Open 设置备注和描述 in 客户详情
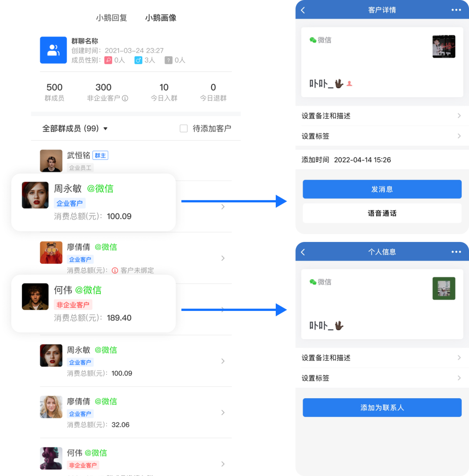Screen dimensions: 469x476 [382, 116]
